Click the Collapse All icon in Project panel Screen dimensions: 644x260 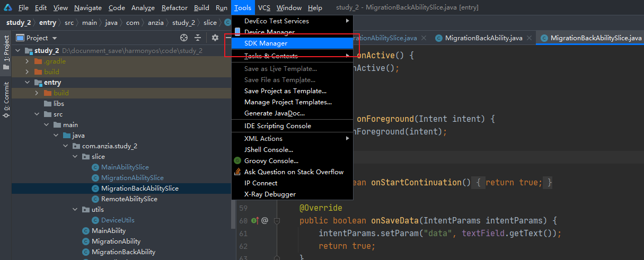tap(198, 38)
